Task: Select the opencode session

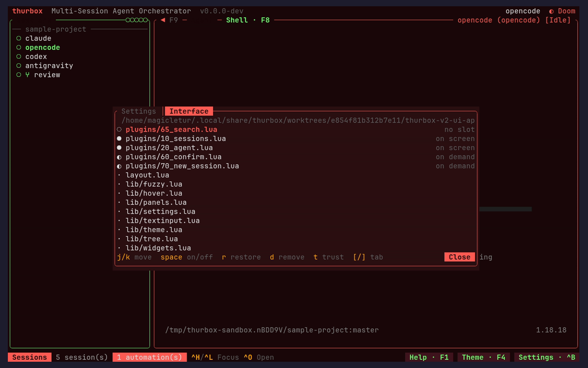Action: pos(42,47)
